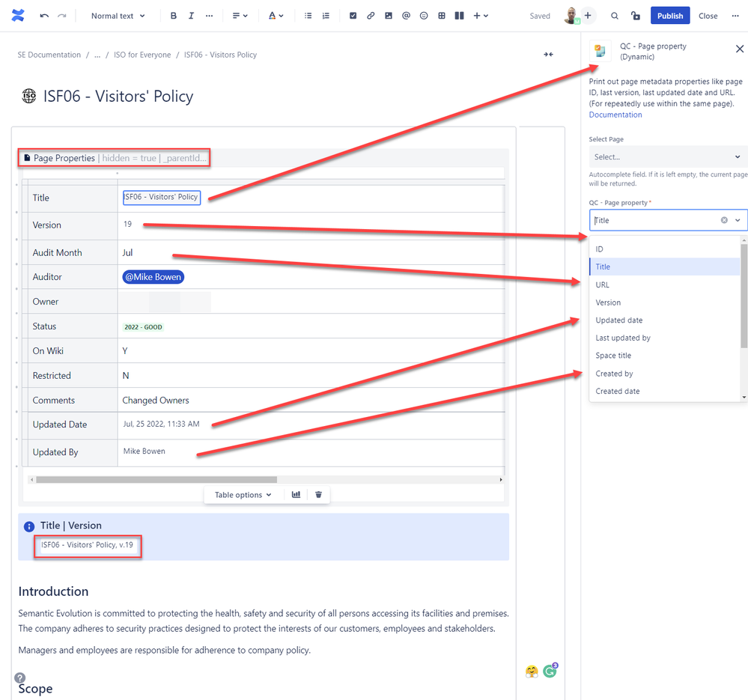Viewport: 748px width, 700px height.
Task: Open the Grammarly extension icon
Action: coord(550,671)
